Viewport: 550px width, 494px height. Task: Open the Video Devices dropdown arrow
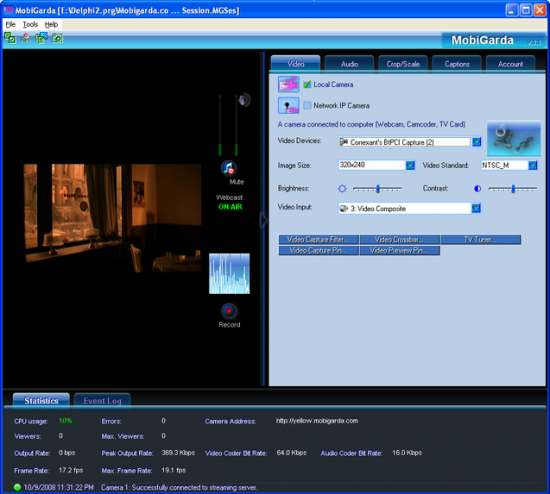click(476, 142)
